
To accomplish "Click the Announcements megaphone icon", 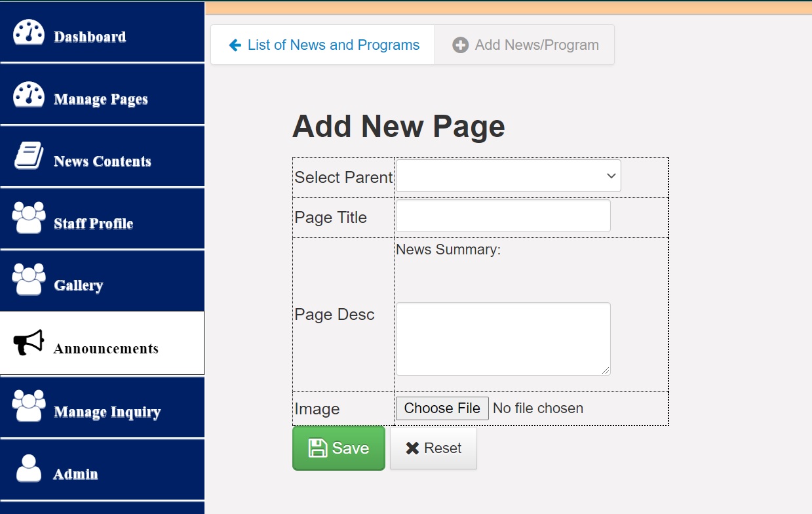I will tap(28, 343).
